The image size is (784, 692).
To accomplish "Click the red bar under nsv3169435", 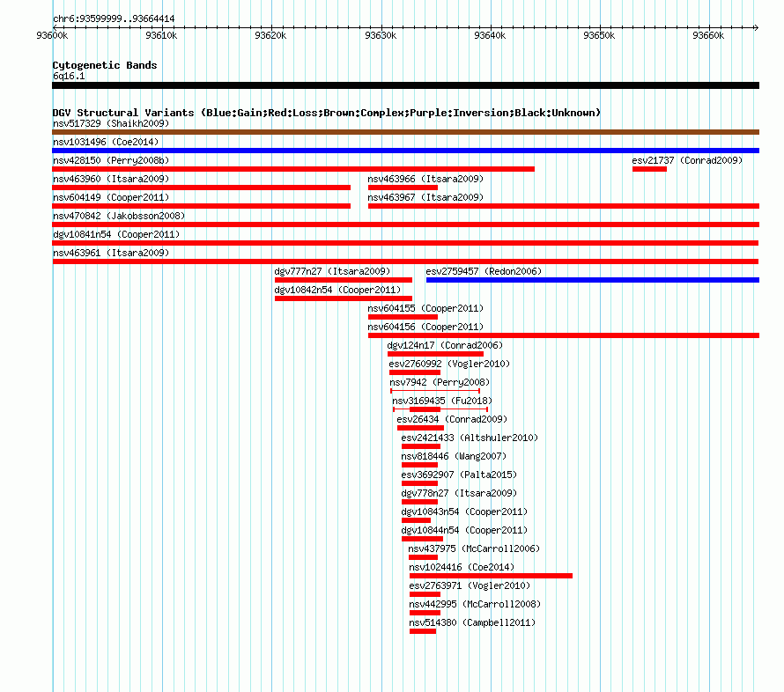I will [425, 409].
